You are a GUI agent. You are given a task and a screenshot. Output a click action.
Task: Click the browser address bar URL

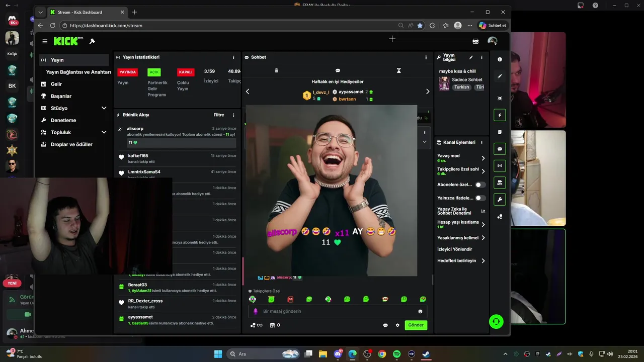click(106, 26)
